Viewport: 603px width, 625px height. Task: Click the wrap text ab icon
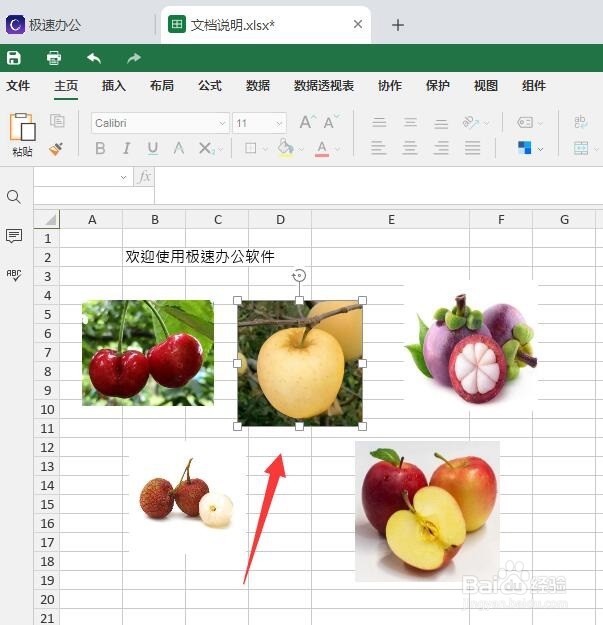point(580,121)
